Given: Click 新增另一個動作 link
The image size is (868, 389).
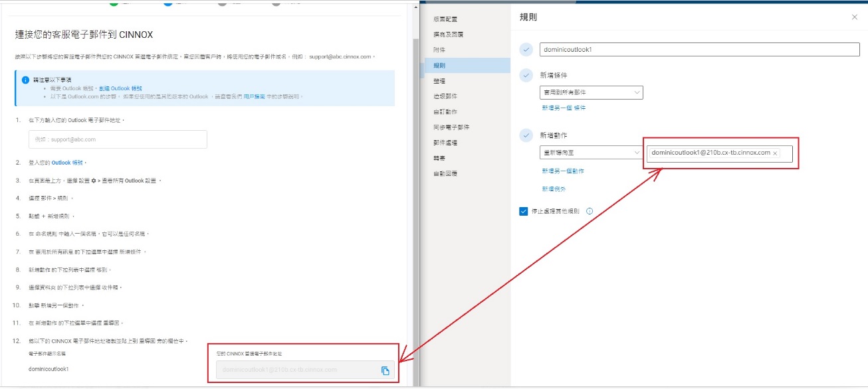Looking at the screenshot, I should click(563, 171).
